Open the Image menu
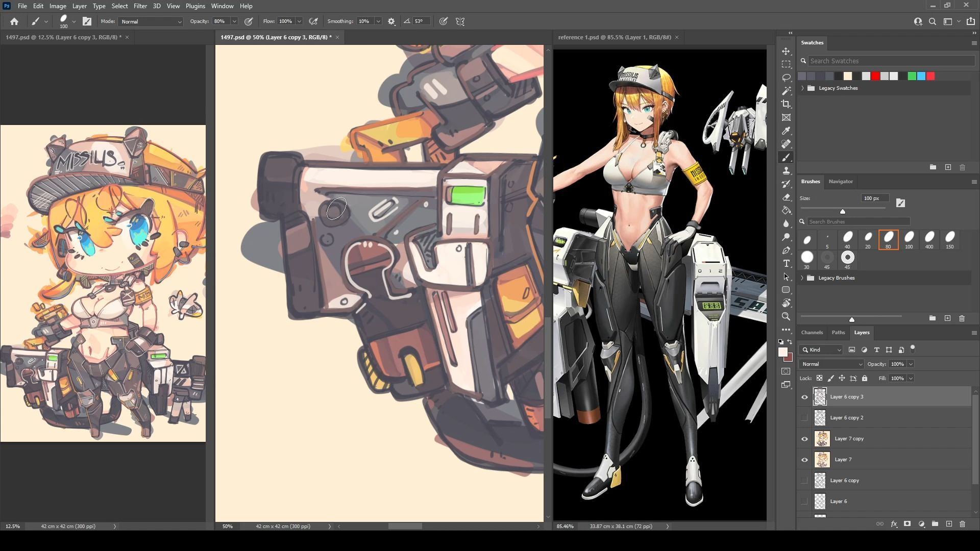This screenshot has width=980, height=551. 58,6
